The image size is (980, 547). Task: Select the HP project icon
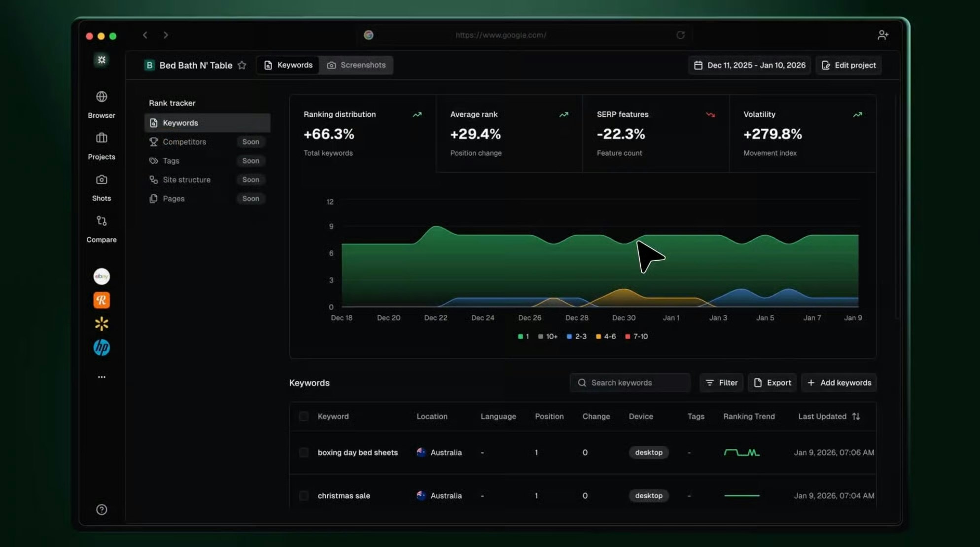click(x=102, y=347)
